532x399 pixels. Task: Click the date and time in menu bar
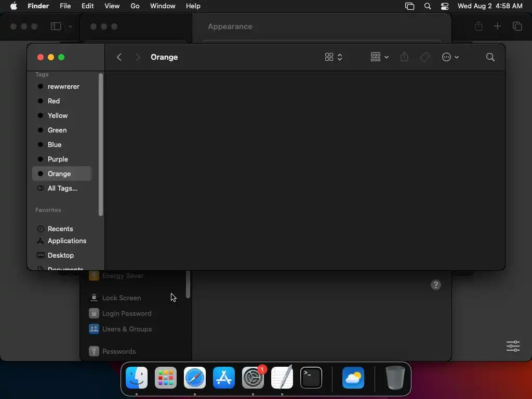(x=490, y=6)
